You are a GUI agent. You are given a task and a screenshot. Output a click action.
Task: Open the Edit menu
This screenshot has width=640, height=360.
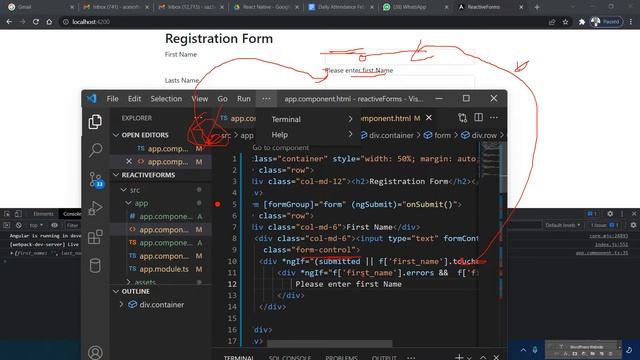click(x=134, y=99)
